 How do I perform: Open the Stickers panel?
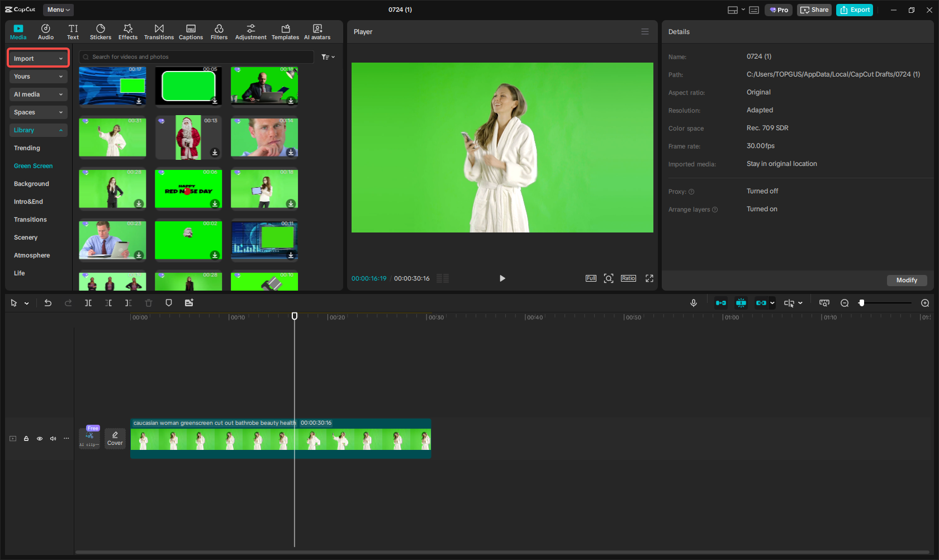(101, 31)
